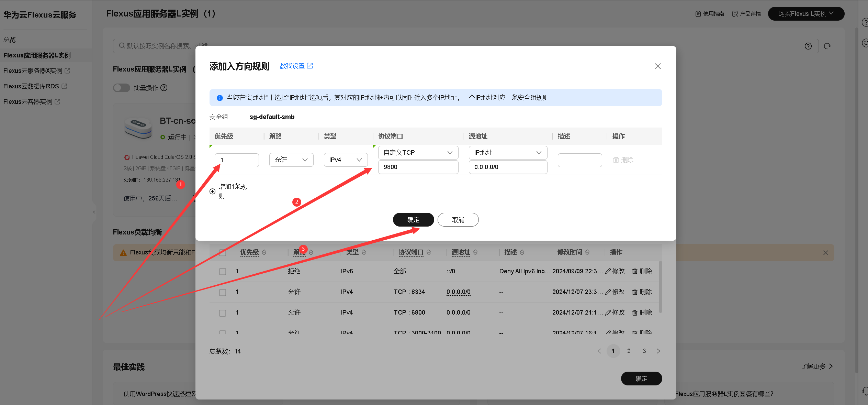Click the 使用中, 256天后 status text

tap(153, 198)
